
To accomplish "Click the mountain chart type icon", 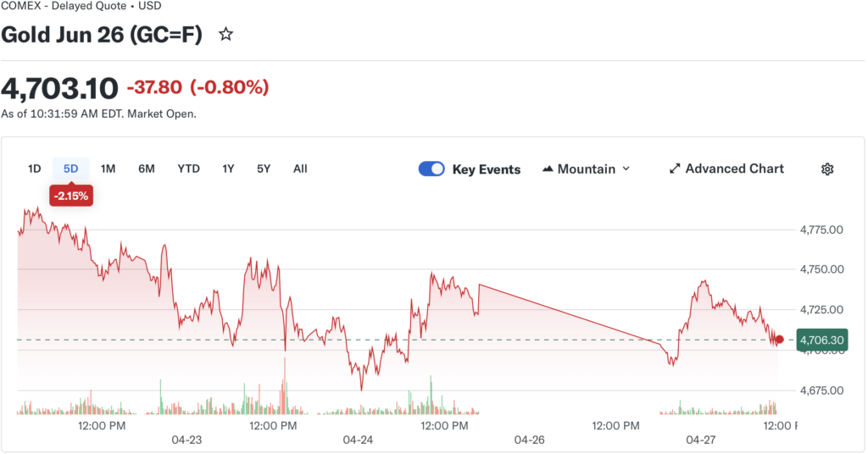I will click(x=547, y=169).
